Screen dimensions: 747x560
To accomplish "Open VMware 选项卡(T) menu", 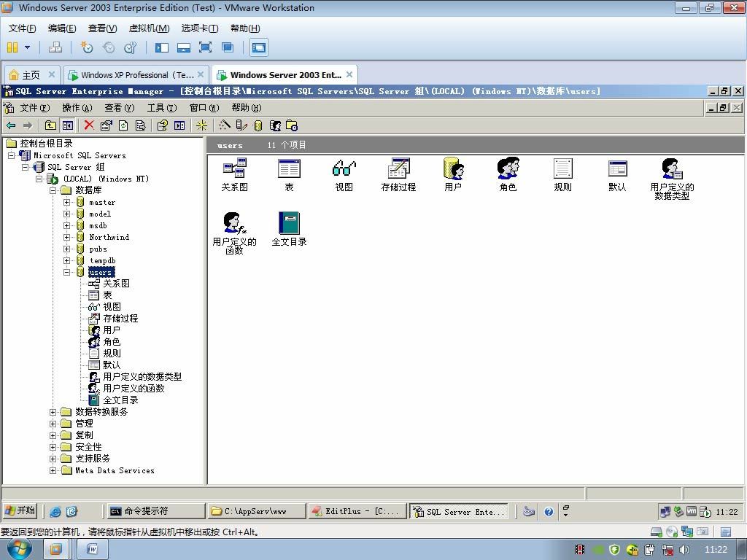I will coord(200,28).
